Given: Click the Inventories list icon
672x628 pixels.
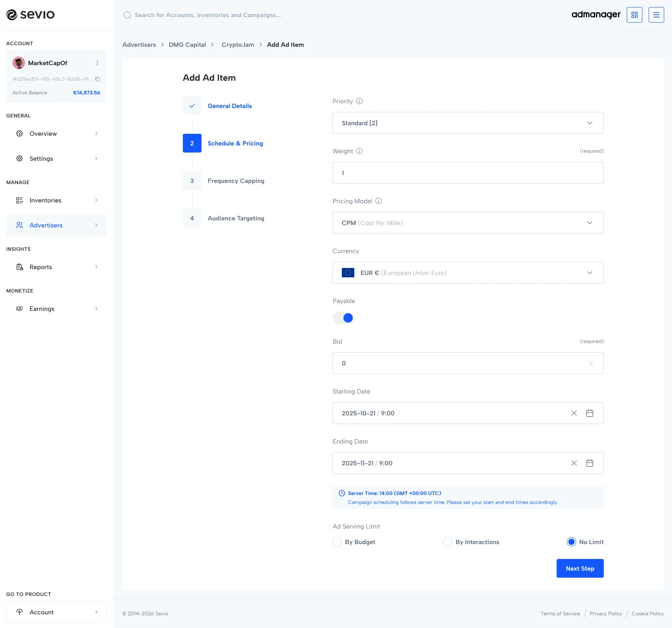Looking at the screenshot, I should [19, 200].
